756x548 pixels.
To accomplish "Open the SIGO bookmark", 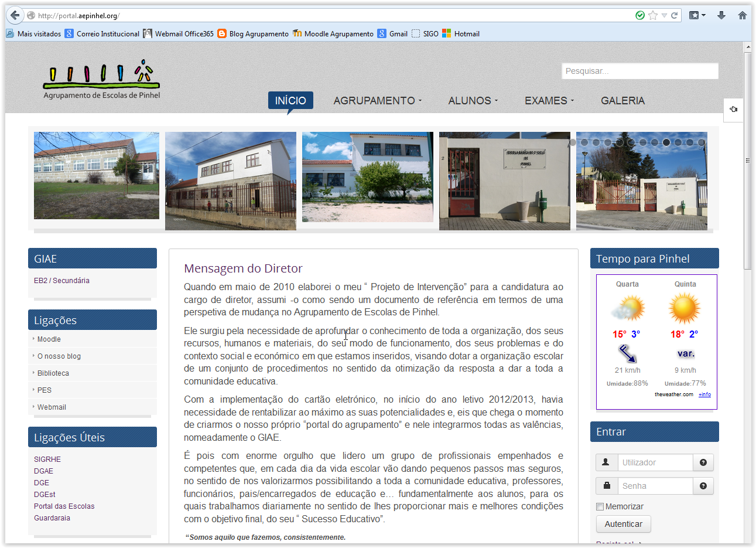I will click(x=425, y=34).
